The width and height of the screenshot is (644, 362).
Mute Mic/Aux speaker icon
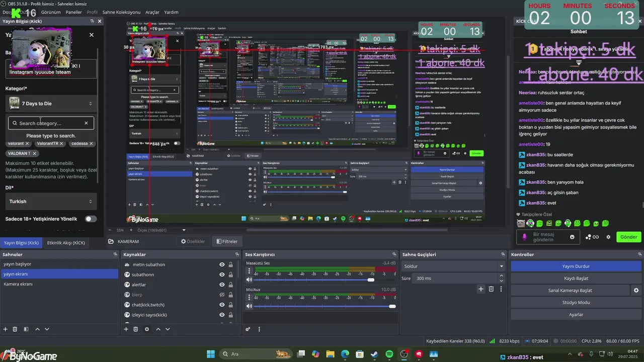click(x=249, y=306)
